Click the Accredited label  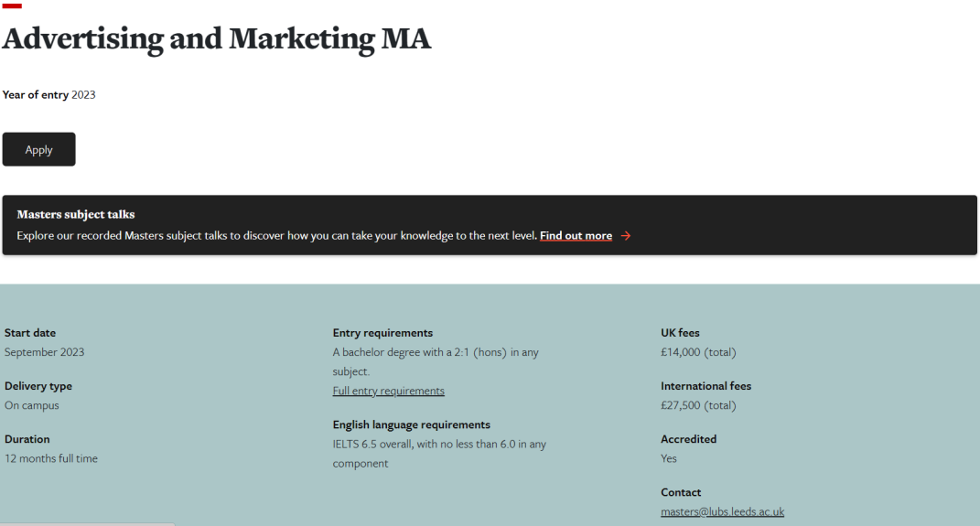click(x=688, y=439)
